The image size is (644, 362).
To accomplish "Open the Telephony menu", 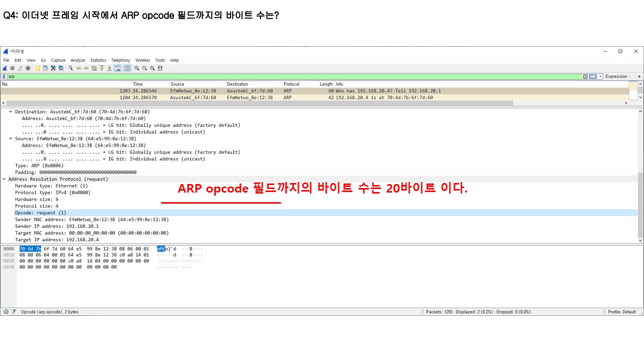I will [121, 60].
